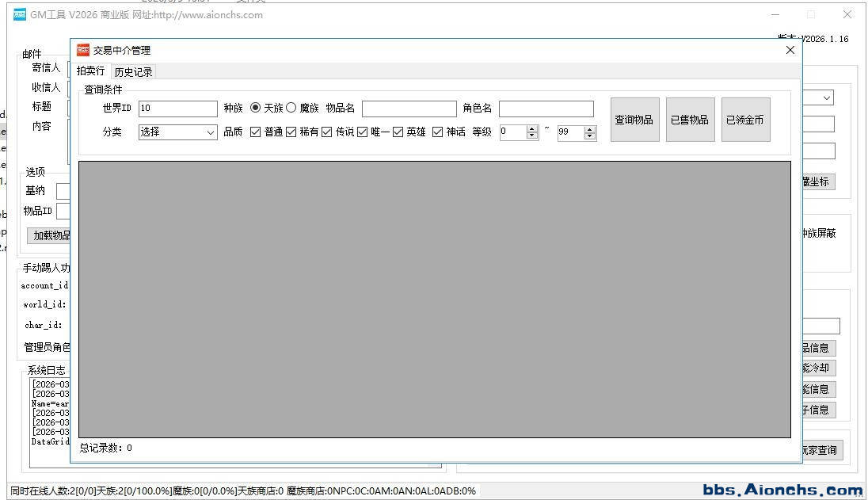
Task: Toggle the 英雄 quality checkbox
Action: point(398,132)
